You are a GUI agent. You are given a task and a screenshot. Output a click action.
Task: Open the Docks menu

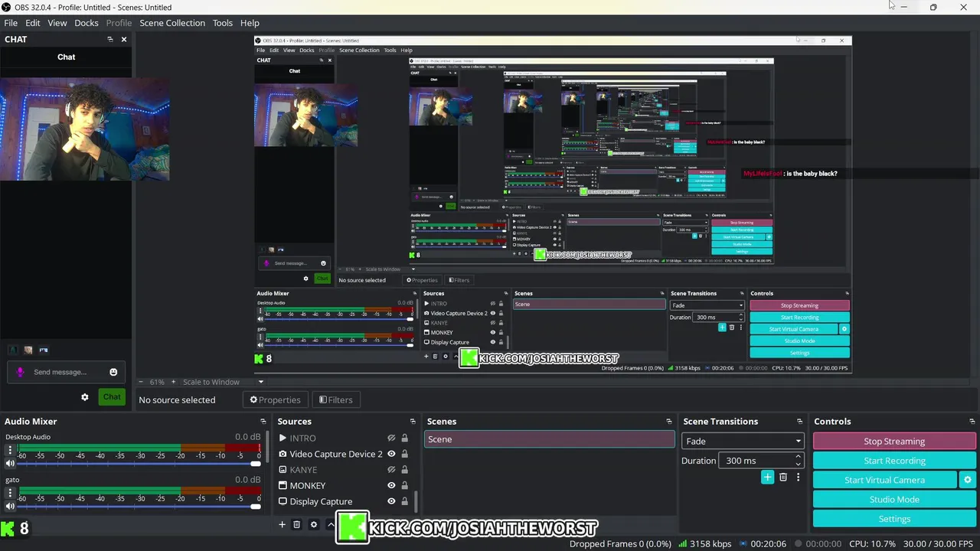click(x=87, y=23)
